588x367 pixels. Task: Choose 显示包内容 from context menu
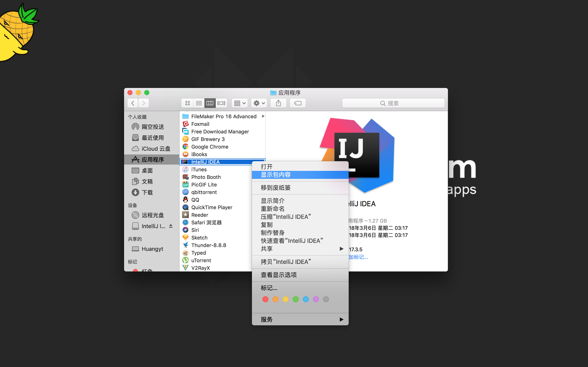300,175
